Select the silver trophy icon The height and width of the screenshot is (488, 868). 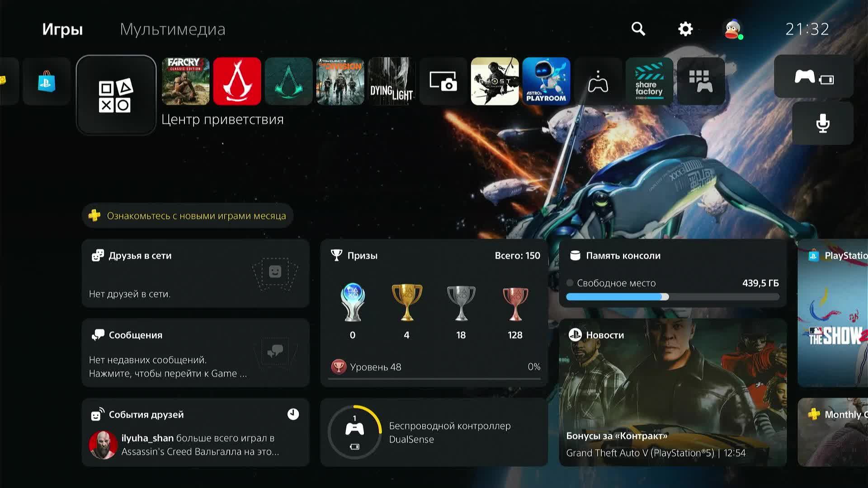point(461,303)
